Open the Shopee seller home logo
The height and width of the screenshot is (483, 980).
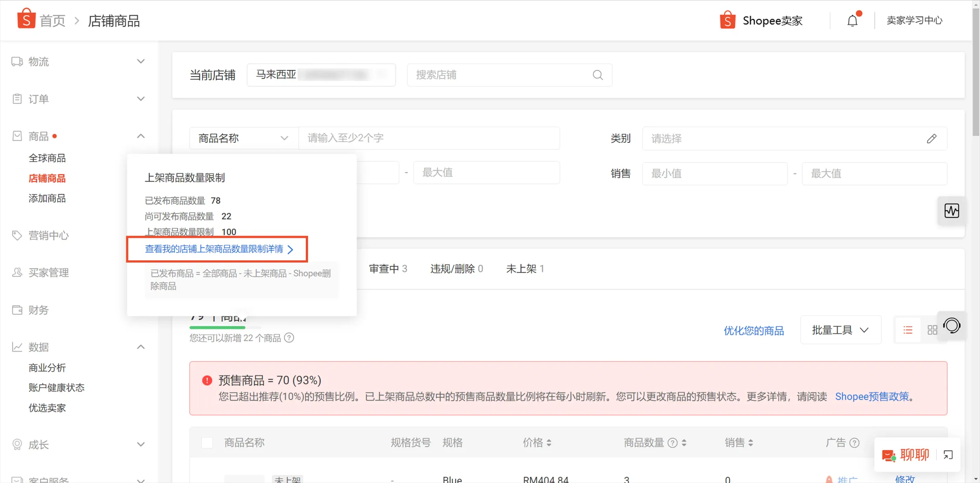click(x=26, y=20)
